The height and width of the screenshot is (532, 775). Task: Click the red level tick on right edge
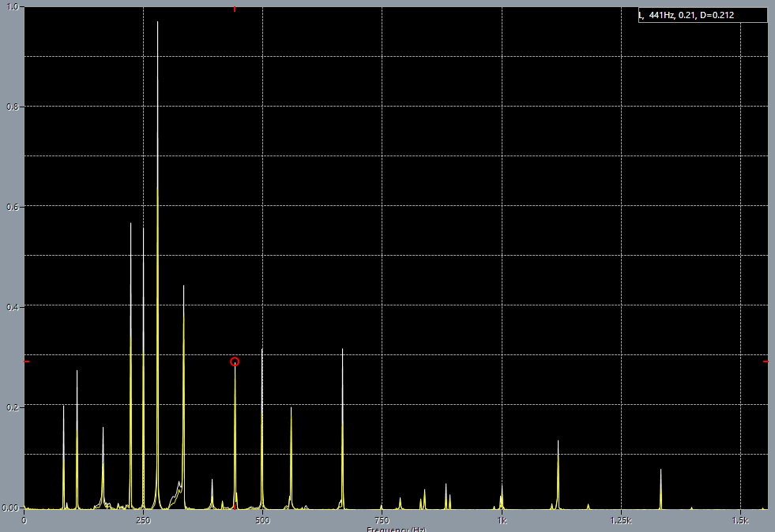(x=766, y=362)
